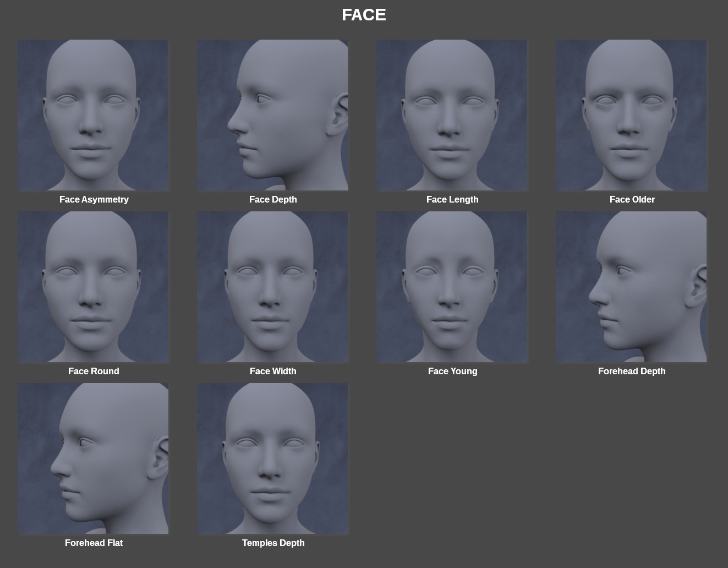Click the 'Temples Depth' label
This screenshot has width=728, height=568.
(x=273, y=543)
